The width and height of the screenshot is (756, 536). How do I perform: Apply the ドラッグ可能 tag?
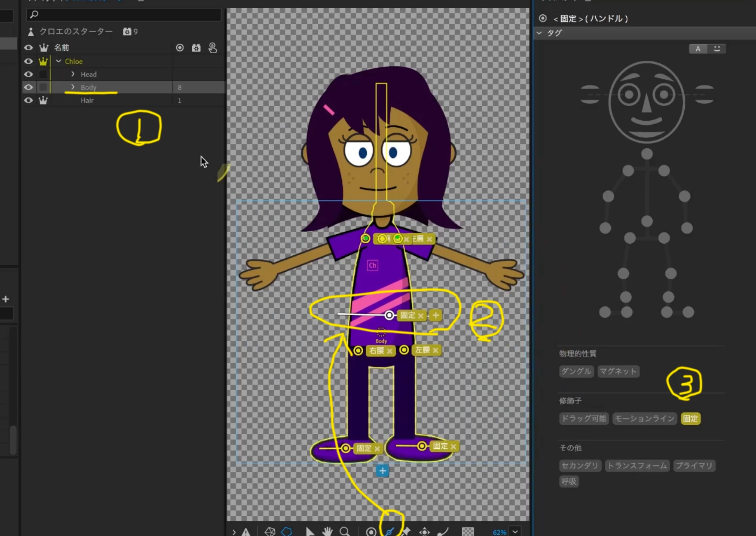coord(583,419)
